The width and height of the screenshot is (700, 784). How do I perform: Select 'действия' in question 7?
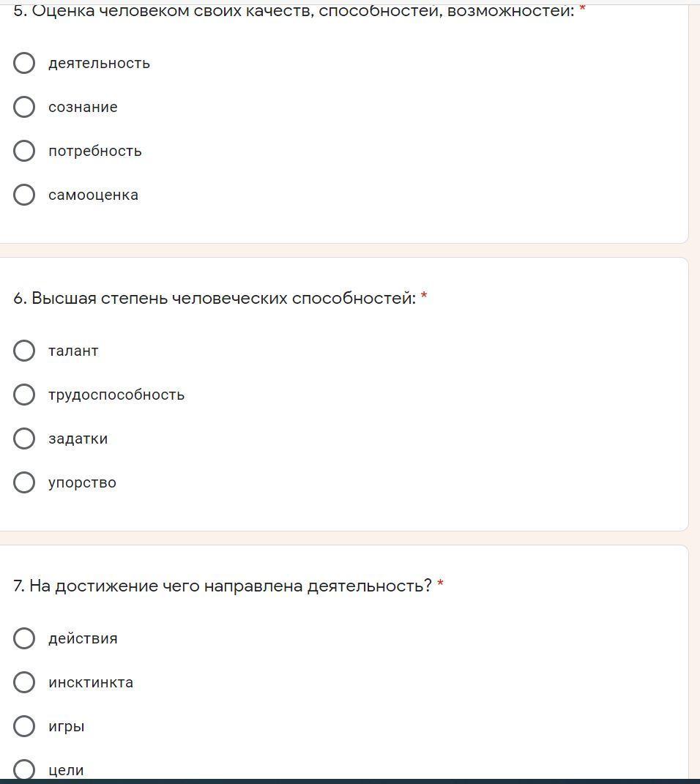(x=24, y=638)
